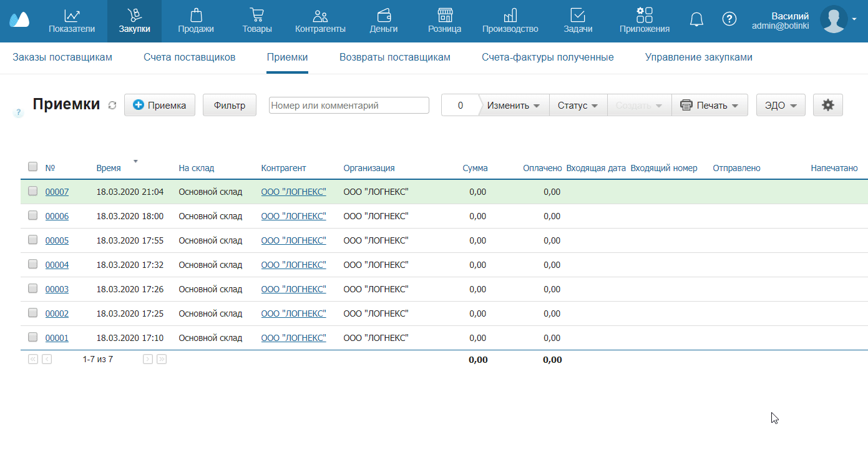Open the Деньги wallet icon
The height and width of the screenshot is (454, 868).
point(384,16)
